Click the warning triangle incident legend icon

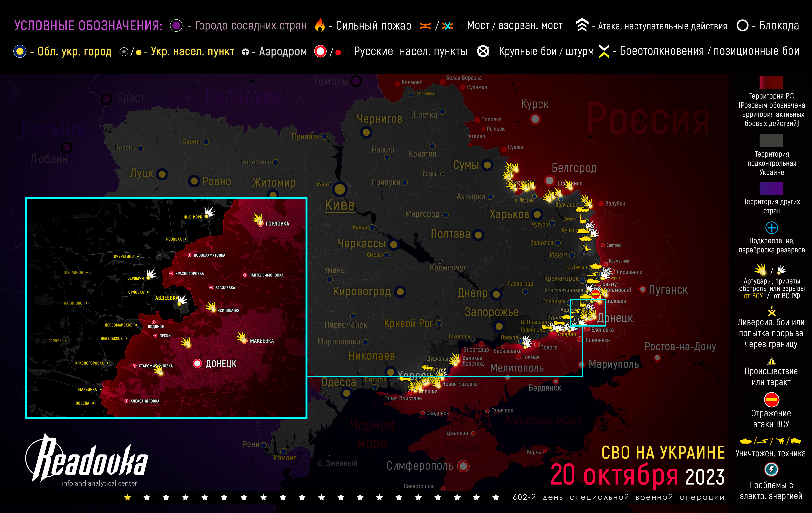tap(772, 362)
